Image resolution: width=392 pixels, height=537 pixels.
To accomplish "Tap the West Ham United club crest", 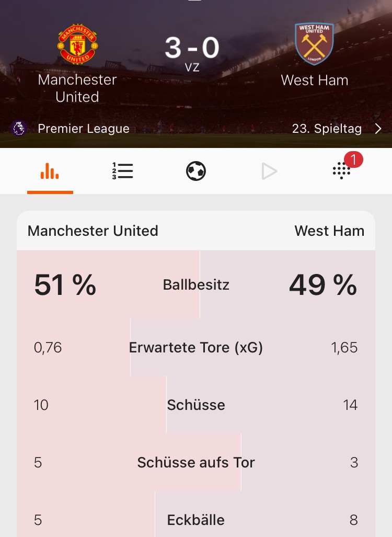I will click(x=314, y=44).
